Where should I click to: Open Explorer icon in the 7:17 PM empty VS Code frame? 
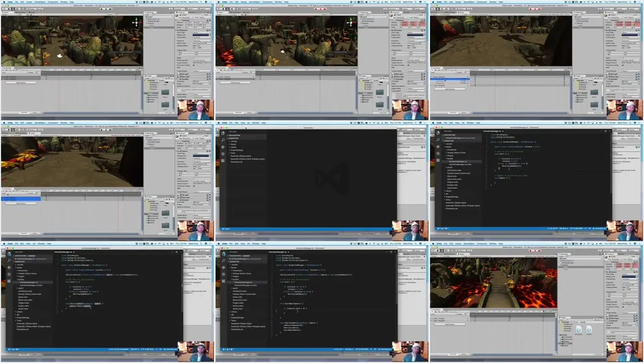click(x=223, y=133)
